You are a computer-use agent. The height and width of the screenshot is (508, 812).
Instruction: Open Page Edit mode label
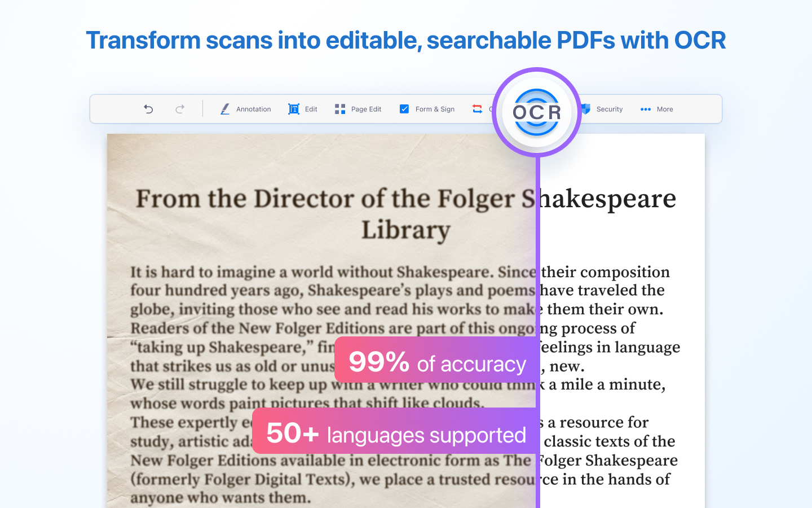tap(366, 109)
